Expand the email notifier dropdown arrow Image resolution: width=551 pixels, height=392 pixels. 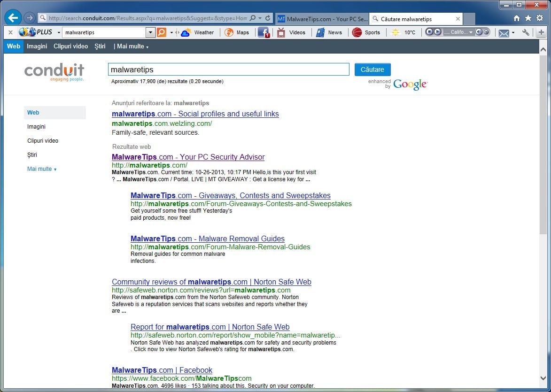pos(513,33)
